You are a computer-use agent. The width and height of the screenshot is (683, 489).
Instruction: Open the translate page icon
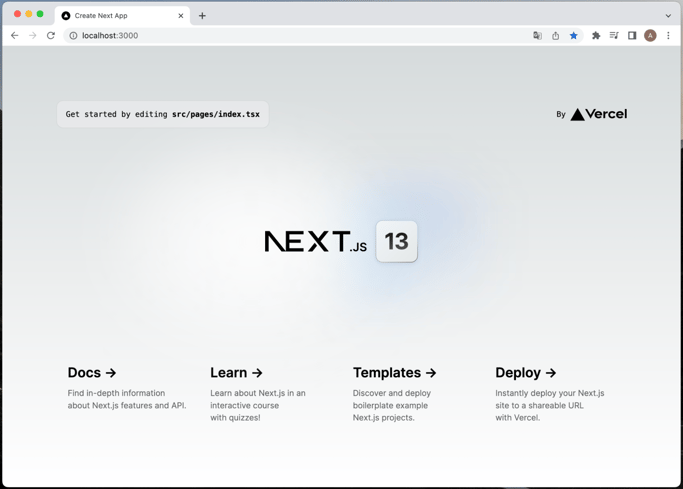click(x=538, y=36)
